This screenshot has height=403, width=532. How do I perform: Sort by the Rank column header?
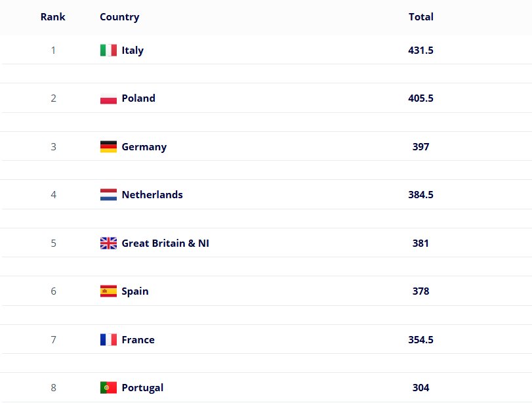(x=52, y=17)
